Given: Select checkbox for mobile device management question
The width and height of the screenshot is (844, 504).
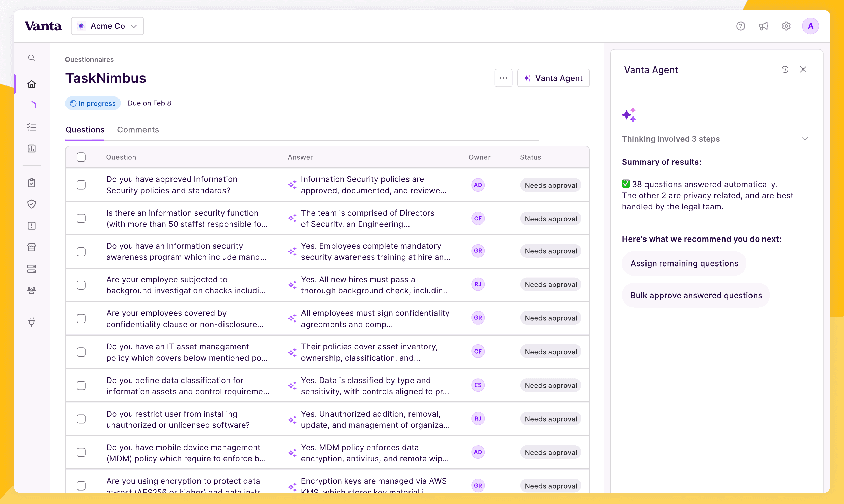Looking at the screenshot, I should click(x=81, y=452).
